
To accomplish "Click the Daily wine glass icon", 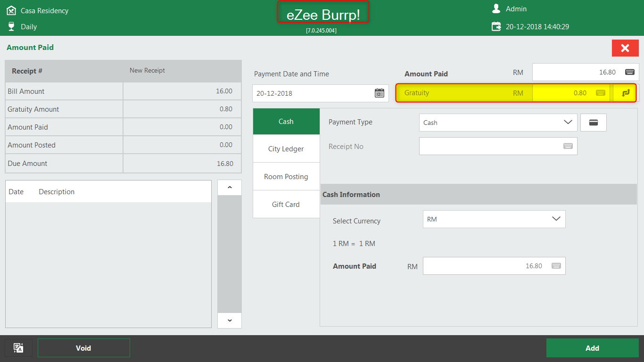I will pyautogui.click(x=11, y=26).
